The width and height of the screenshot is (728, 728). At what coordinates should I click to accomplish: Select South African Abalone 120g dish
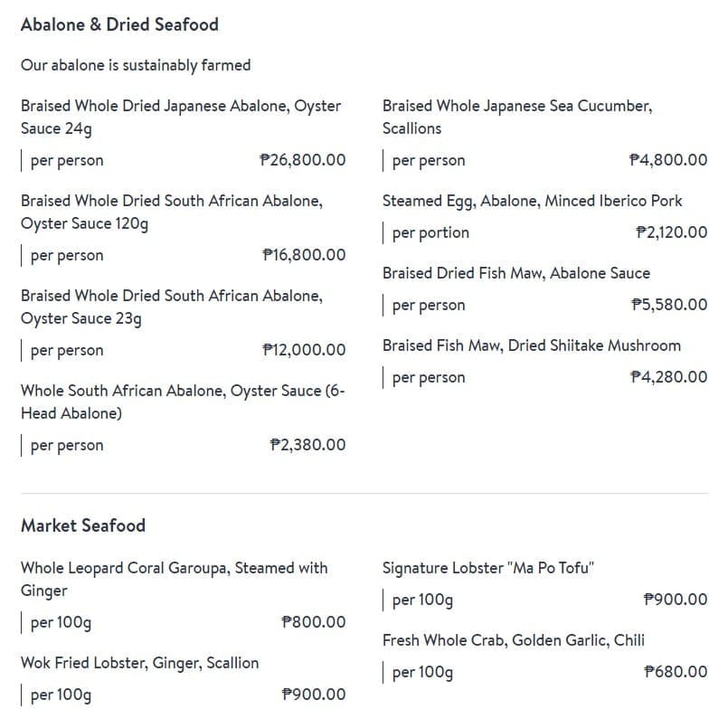pyautogui.click(x=171, y=212)
